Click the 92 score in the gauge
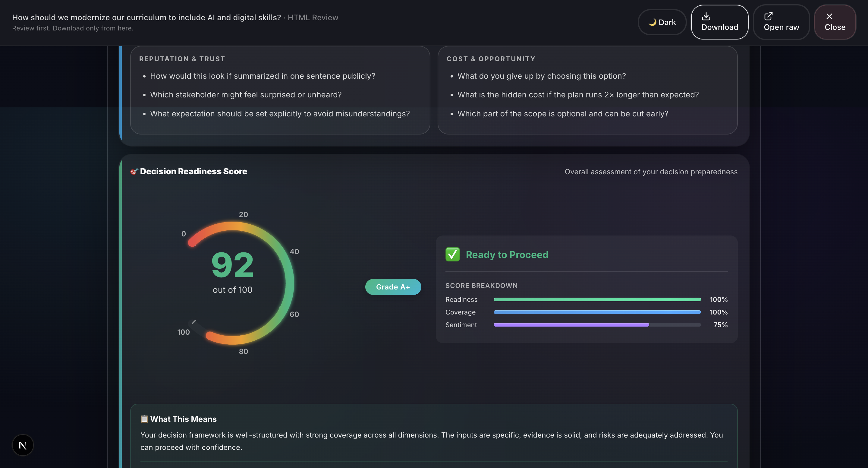868x468 pixels. (232, 265)
